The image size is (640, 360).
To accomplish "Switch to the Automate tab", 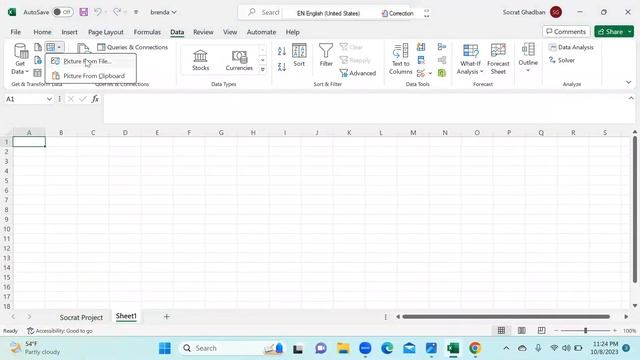I will [261, 32].
